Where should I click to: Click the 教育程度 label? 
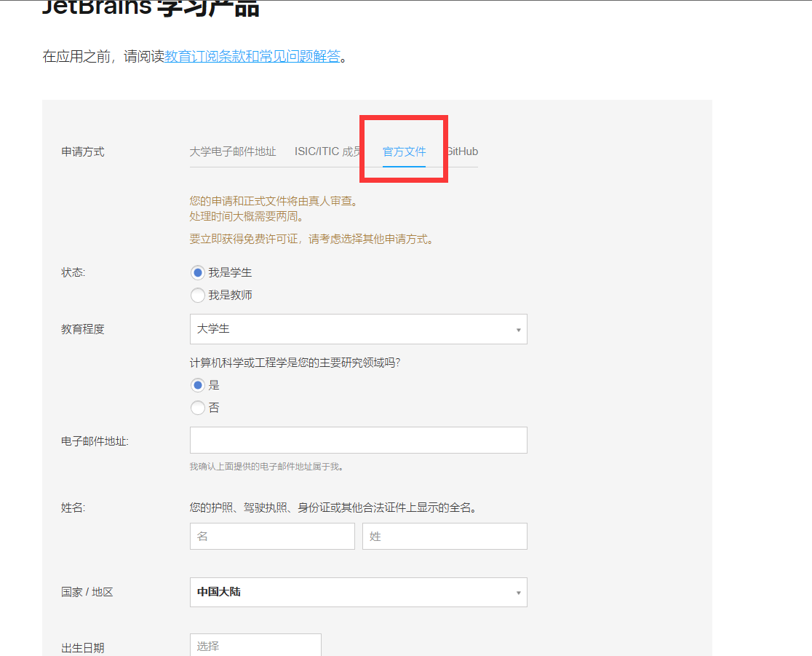point(83,329)
